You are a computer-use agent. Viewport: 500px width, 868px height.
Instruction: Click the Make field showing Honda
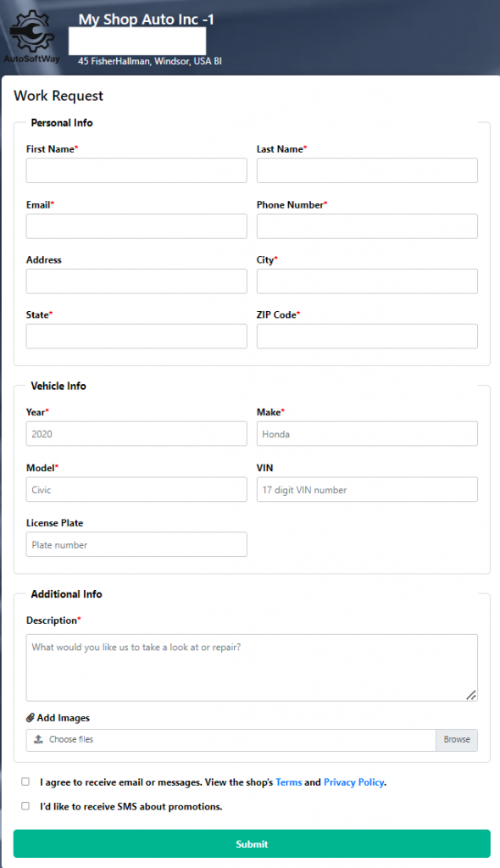click(367, 434)
